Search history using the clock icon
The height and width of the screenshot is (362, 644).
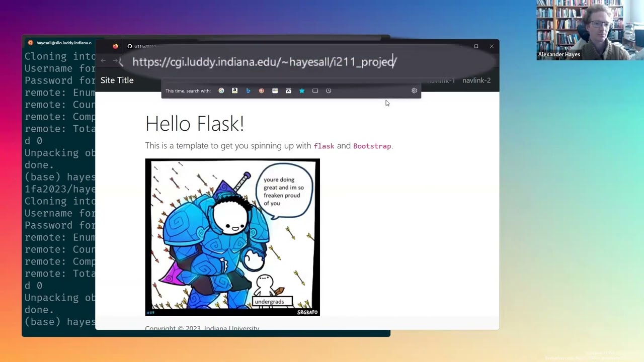(329, 90)
